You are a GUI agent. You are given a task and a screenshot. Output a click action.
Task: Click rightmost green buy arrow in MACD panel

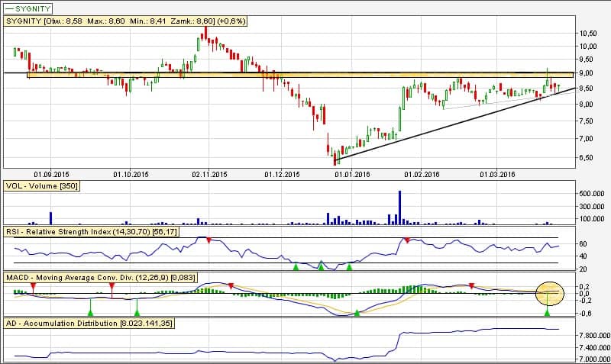[548, 311]
